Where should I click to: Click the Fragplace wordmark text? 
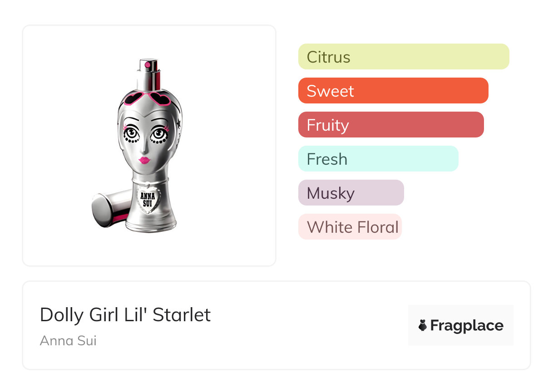point(467,325)
